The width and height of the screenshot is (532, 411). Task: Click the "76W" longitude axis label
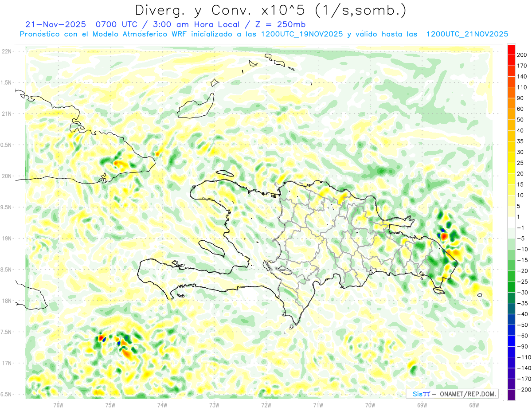pyautogui.click(x=58, y=405)
